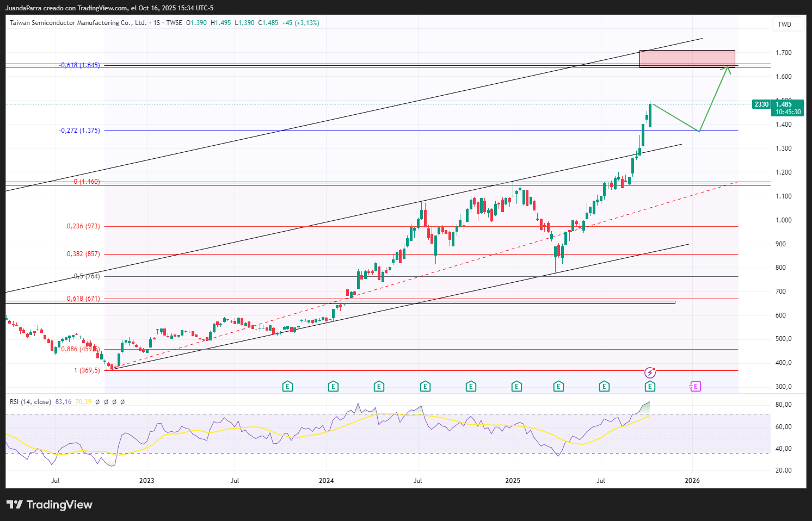Click the green earnings marker directly below the lightning icon
The image size is (812, 521).
point(650,387)
